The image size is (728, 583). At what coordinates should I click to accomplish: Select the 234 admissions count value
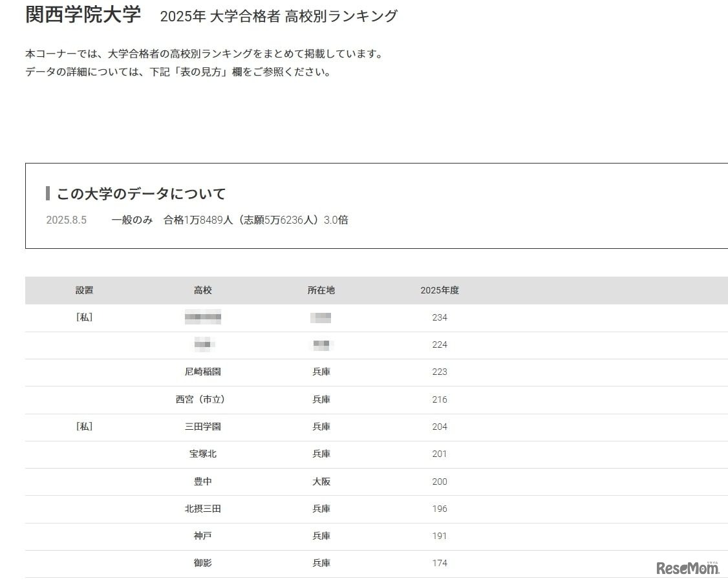(x=440, y=317)
